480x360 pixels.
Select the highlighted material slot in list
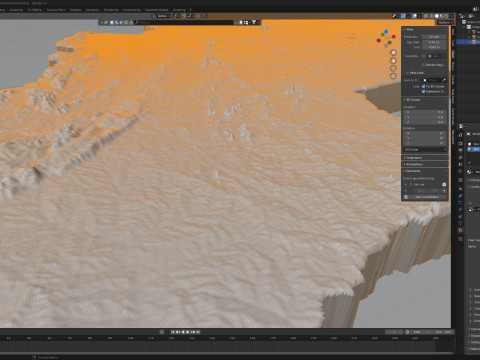tap(473, 149)
